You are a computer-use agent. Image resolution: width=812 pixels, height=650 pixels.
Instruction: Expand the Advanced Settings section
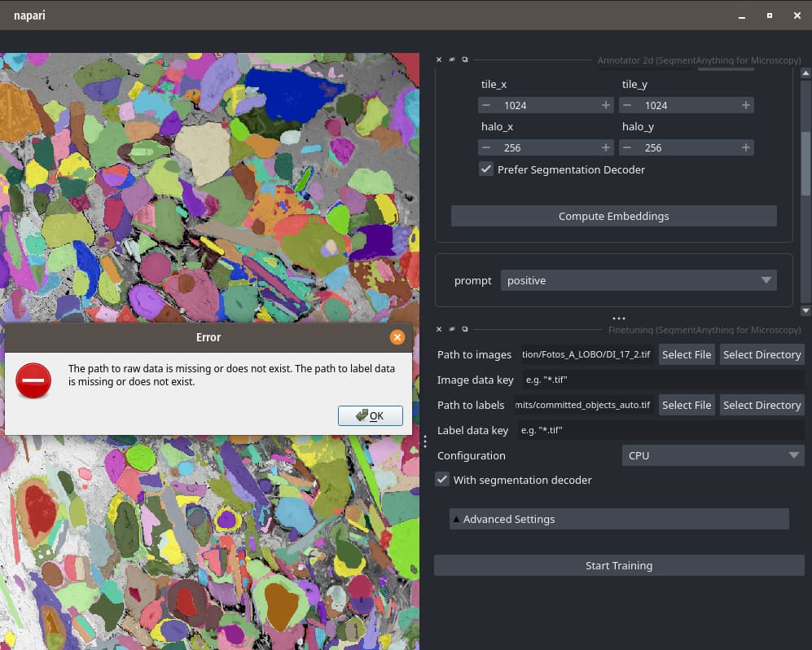pos(619,519)
